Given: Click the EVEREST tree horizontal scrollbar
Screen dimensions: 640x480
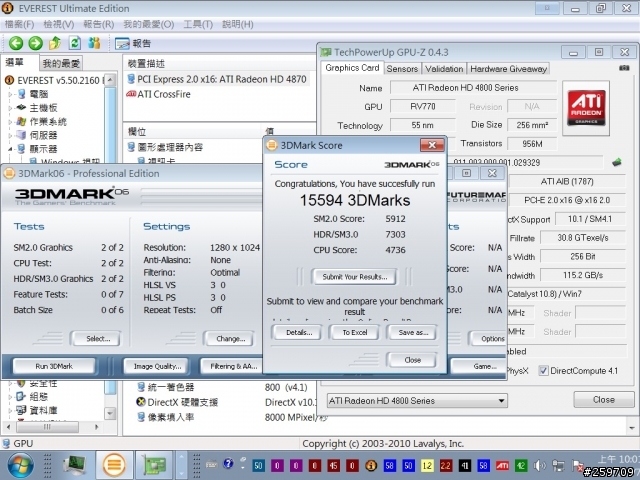Looking at the screenshot, I should [x=47, y=427].
